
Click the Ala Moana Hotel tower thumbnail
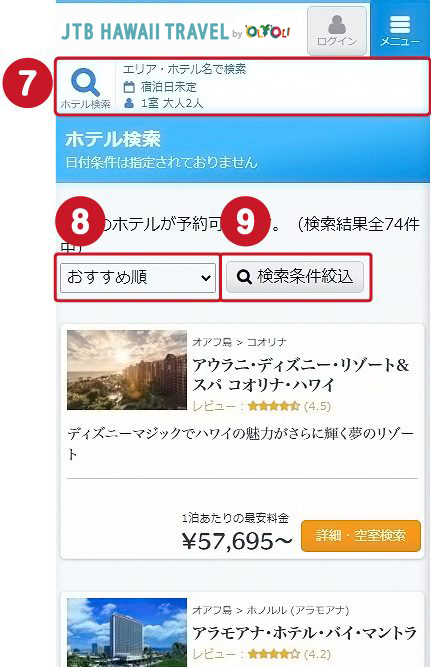pyautogui.click(x=127, y=633)
